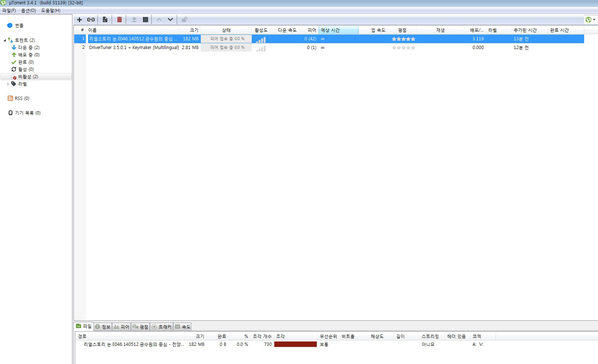Click the Move Up Queue arrow

coord(159,20)
